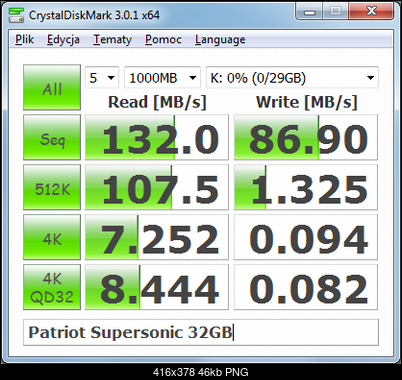Close the CrystalDiskMark window

pyautogui.click(x=371, y=12)
